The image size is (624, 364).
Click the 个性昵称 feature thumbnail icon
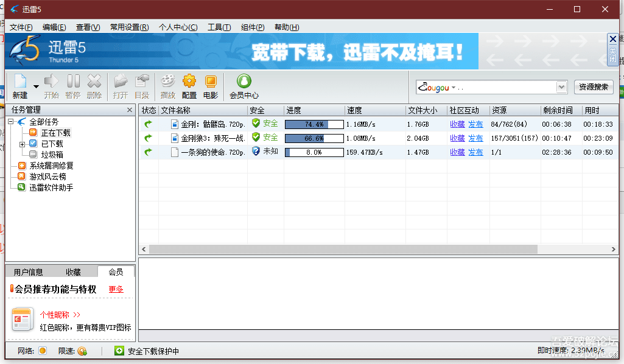click(x=22, y=319)
